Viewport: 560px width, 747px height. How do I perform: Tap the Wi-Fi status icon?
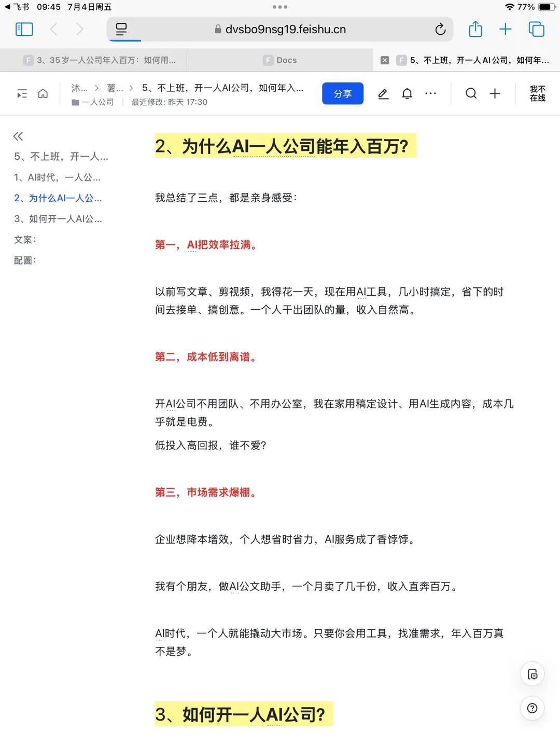[510, 7]
